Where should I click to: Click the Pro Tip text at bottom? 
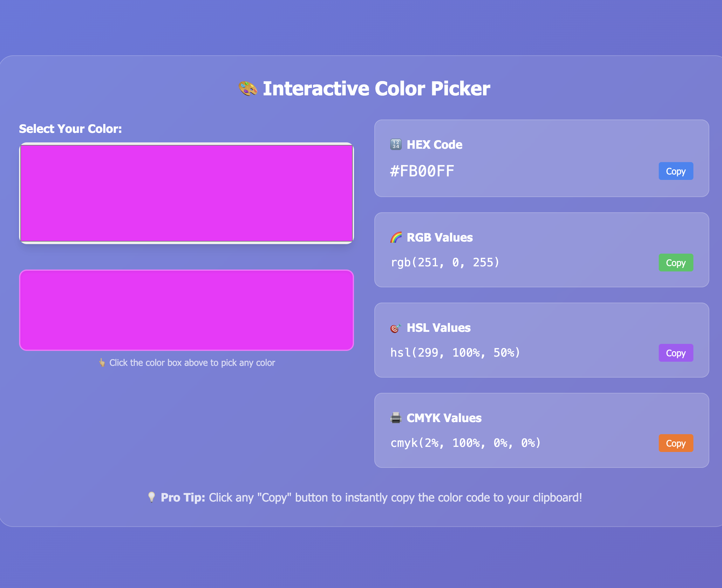click(x=371, y=497)
